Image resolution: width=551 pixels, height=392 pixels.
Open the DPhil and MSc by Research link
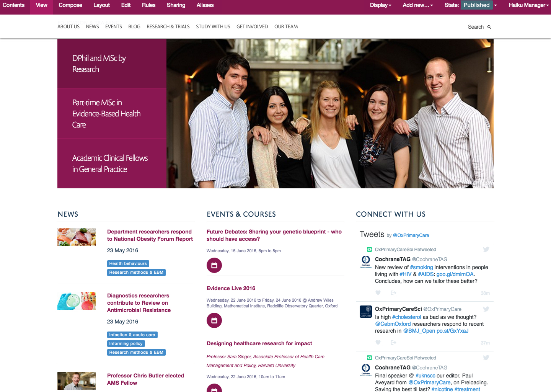pyautogui.click(x=99, y=64)
